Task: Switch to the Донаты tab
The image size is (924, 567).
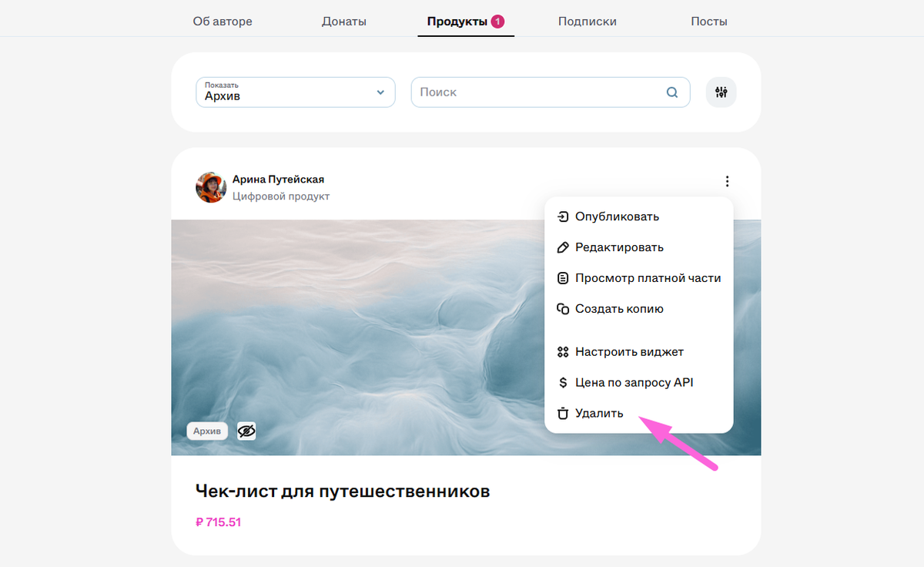Action: pos(344,22)
